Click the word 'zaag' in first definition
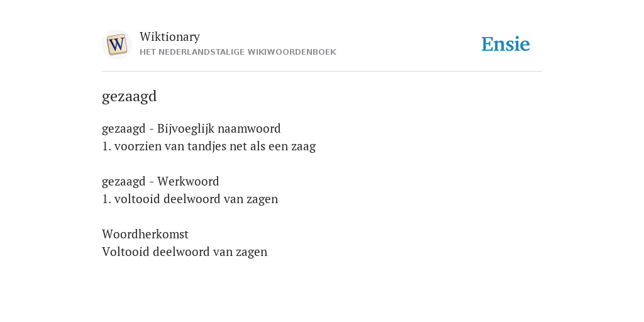 (x=304, y=147)
